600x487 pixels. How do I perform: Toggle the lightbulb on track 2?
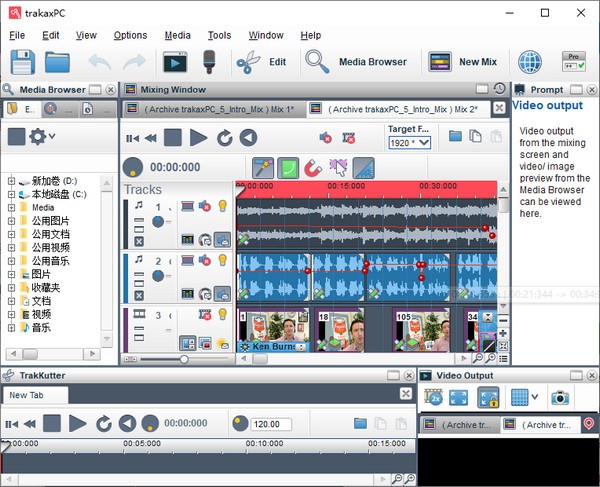[x=222, y=261]
